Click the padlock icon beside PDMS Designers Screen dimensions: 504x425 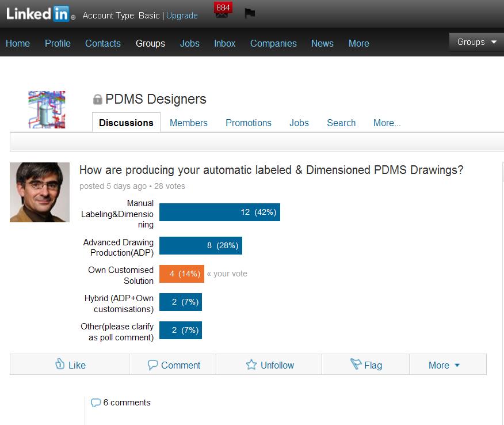[97, 100]
